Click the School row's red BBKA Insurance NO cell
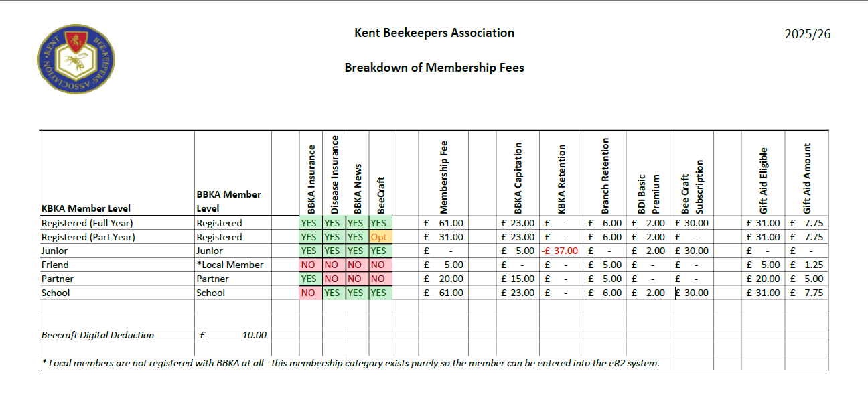 [309, 293]
